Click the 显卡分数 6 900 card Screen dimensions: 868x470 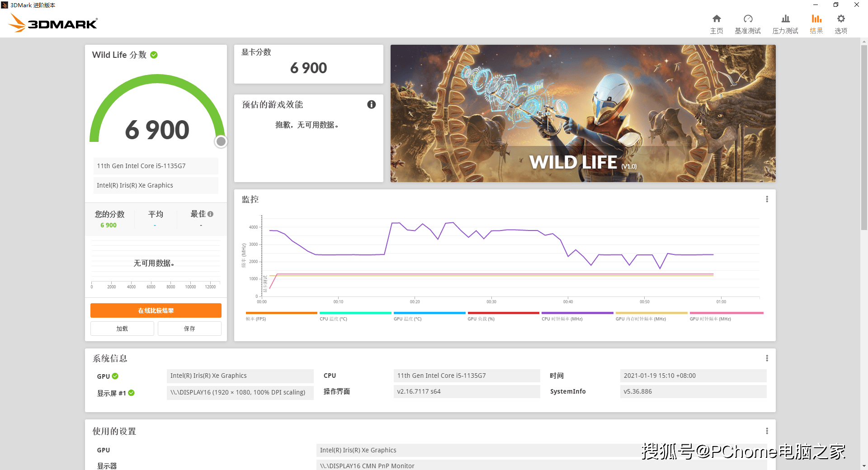309,64
